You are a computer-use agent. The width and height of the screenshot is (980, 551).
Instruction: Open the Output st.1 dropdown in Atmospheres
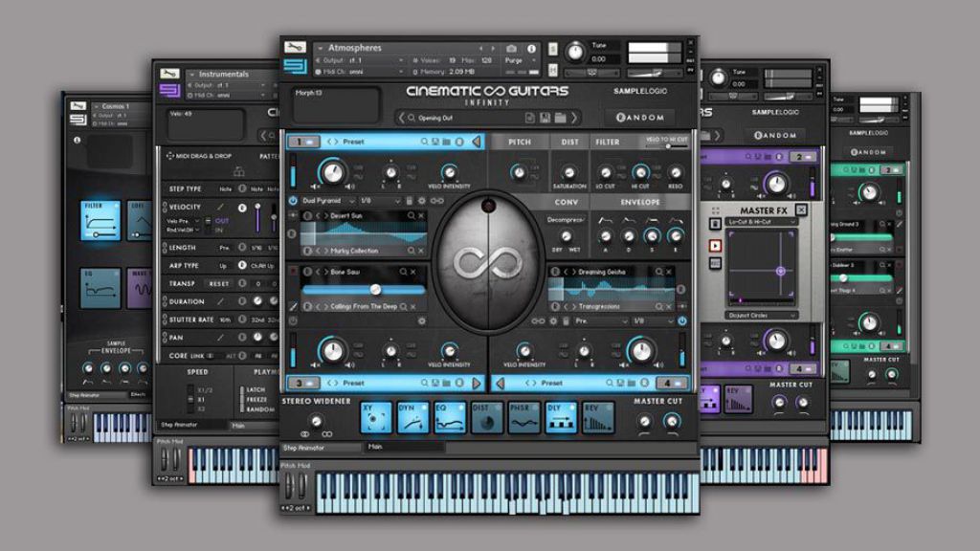tap(360, 60)
